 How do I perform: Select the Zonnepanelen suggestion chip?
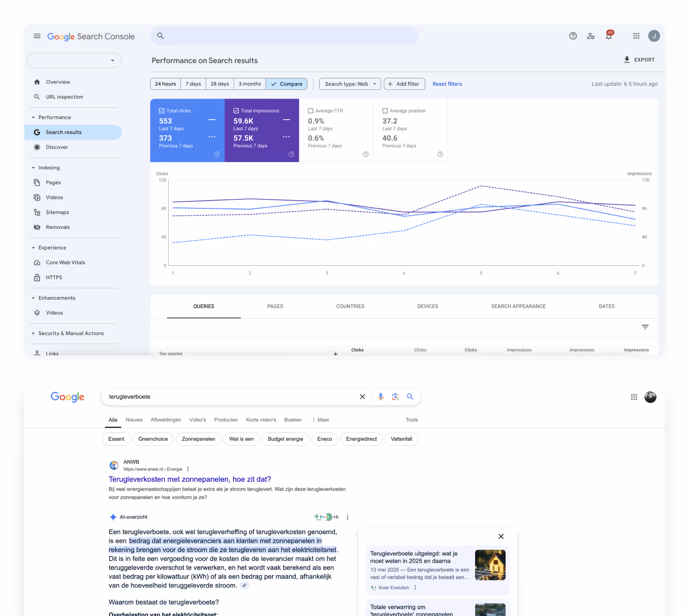pyautogui.click(x=199, y=439)
